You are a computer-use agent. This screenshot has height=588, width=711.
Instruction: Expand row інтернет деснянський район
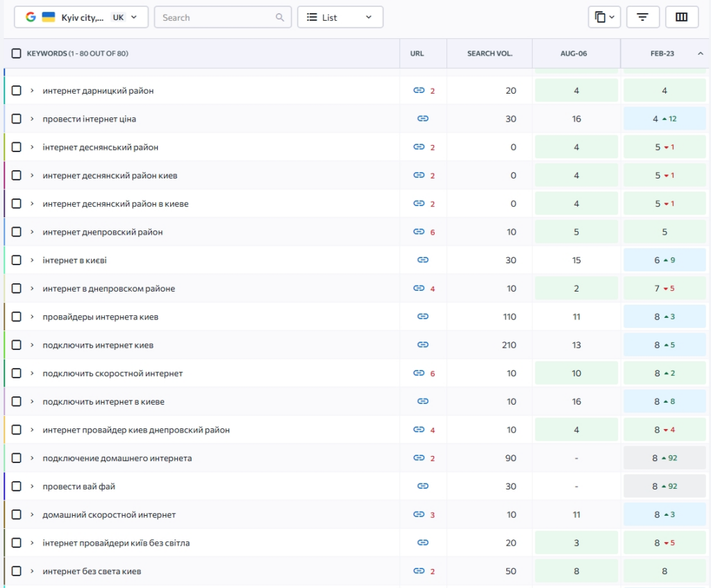32,147
